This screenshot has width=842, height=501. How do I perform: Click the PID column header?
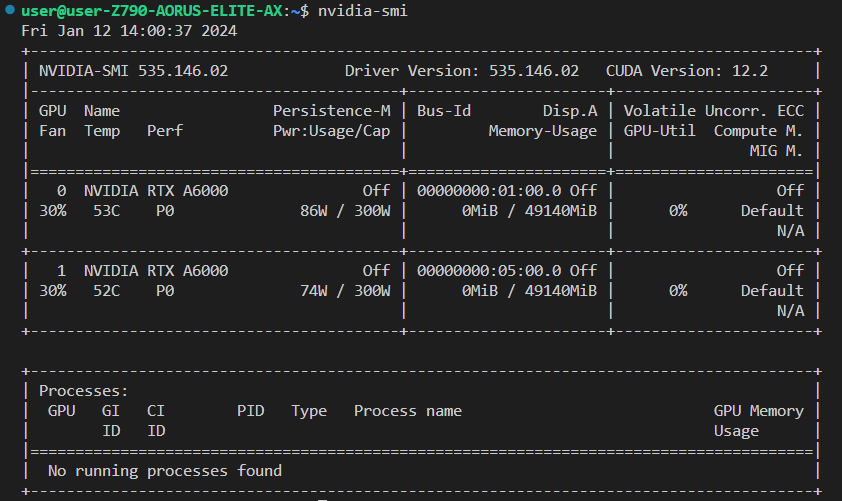tap(250, 411)
